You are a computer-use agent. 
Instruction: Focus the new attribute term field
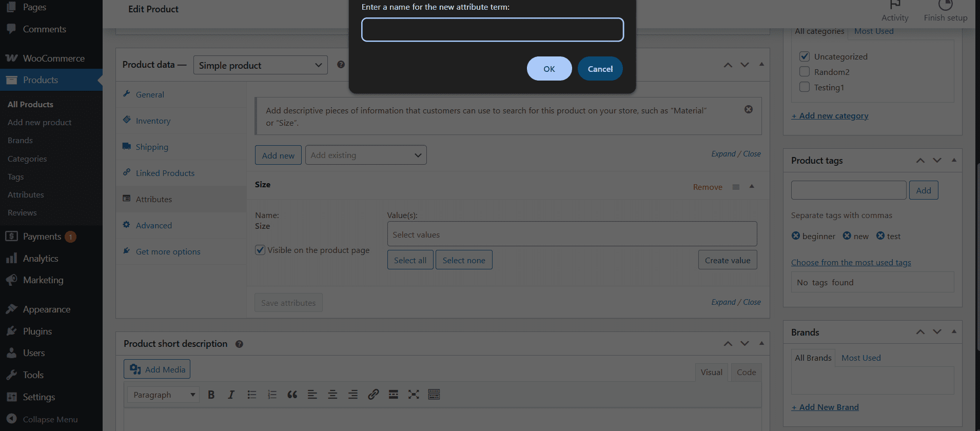point(493,30)
